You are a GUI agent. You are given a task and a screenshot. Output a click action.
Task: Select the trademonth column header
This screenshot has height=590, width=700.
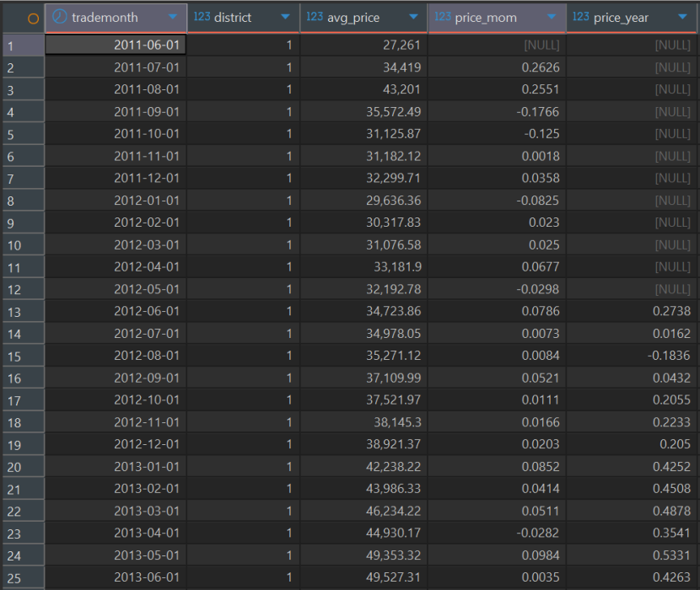[116, 18]
